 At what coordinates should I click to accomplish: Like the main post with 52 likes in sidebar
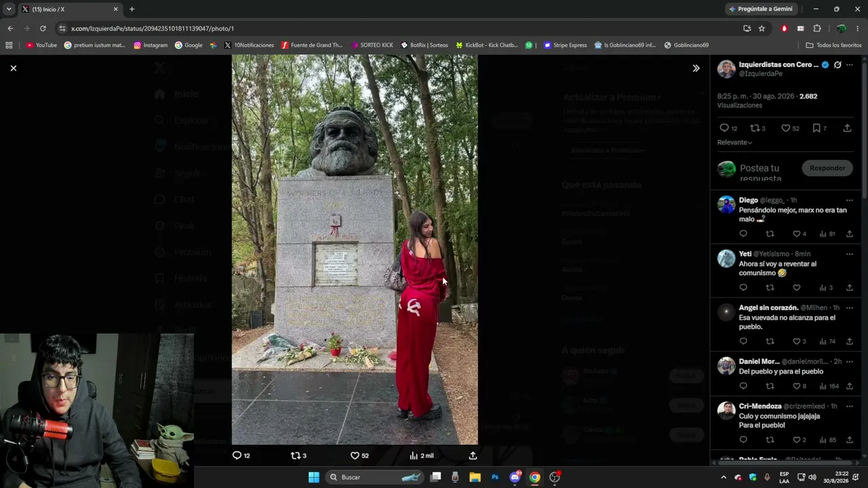[785, 128]
